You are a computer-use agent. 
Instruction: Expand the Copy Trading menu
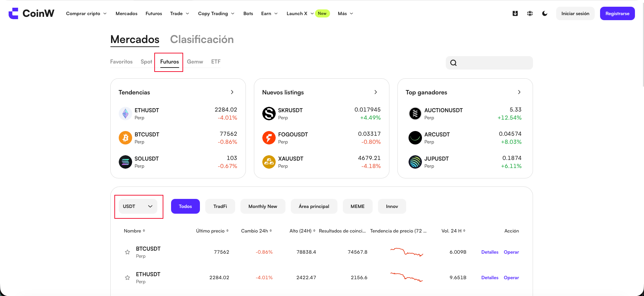tap(216, 13)
